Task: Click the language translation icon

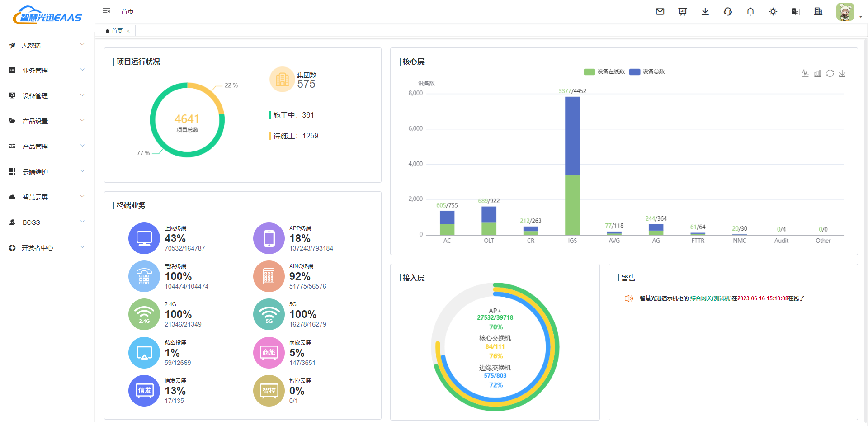Action: coord(796,12)
